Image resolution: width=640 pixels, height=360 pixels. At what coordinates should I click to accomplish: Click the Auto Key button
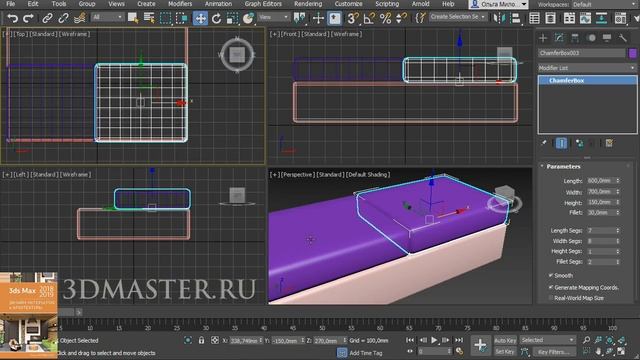click(x=505, y=340)
